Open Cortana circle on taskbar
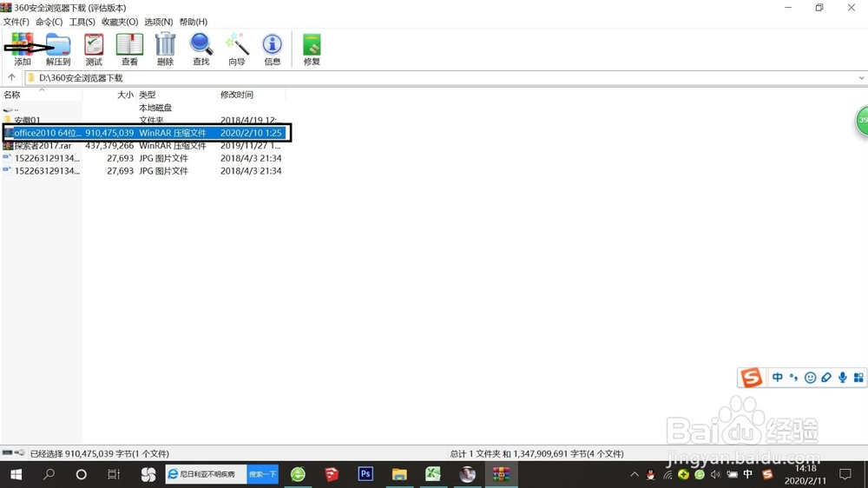This screenshot has height=488, width=868. click(81, 474)
